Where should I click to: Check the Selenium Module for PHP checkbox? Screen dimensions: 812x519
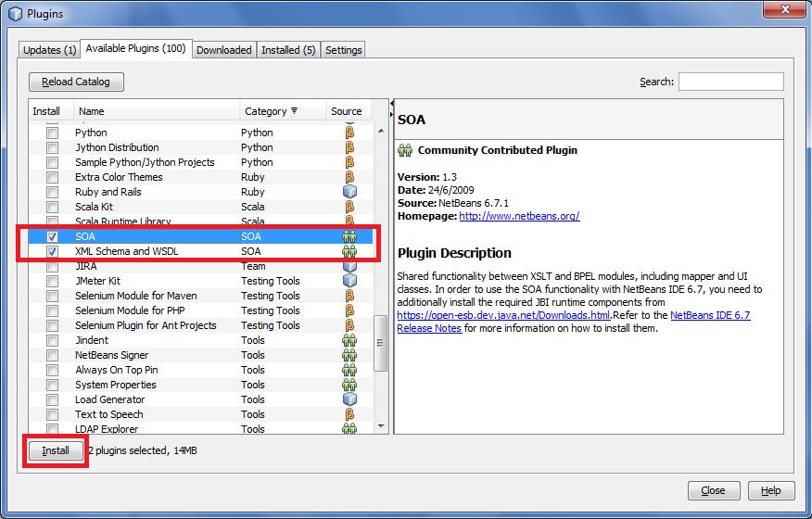52,310
